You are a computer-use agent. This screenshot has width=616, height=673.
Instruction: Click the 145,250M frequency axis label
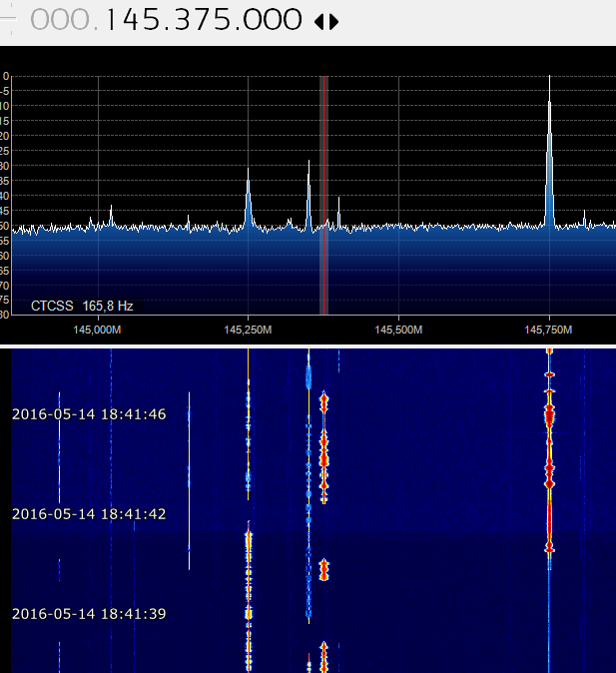(248, 330)
